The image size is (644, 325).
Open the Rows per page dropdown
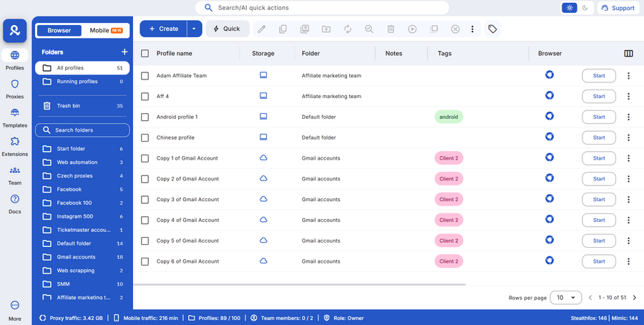coord(565,297)
